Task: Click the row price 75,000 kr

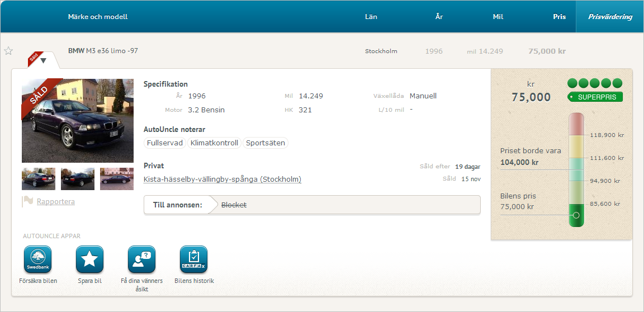Action: (547, 51)
